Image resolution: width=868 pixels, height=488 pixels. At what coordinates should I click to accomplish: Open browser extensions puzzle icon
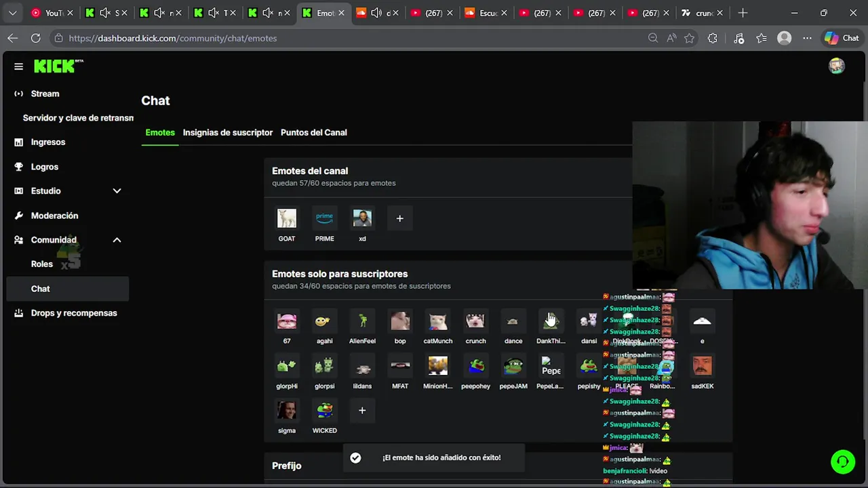712,38
